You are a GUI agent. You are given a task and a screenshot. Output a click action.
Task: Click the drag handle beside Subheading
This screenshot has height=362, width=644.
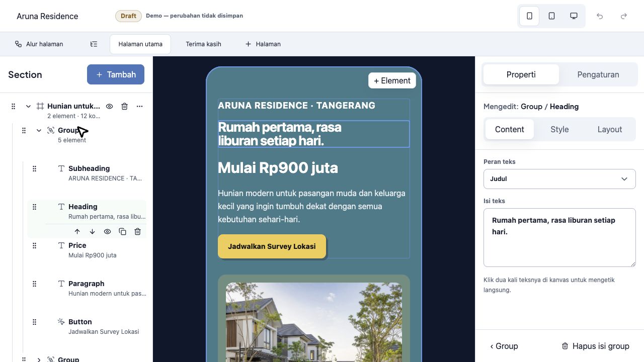(x=34, y=168)
